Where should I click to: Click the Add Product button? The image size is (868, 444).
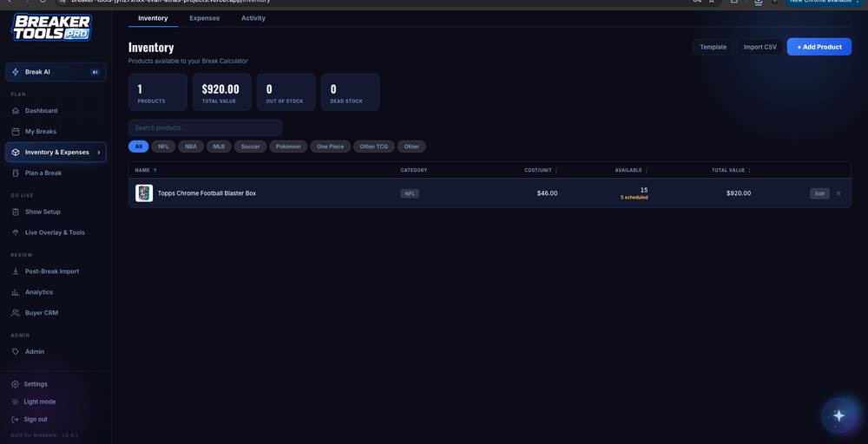pos(819,47)
